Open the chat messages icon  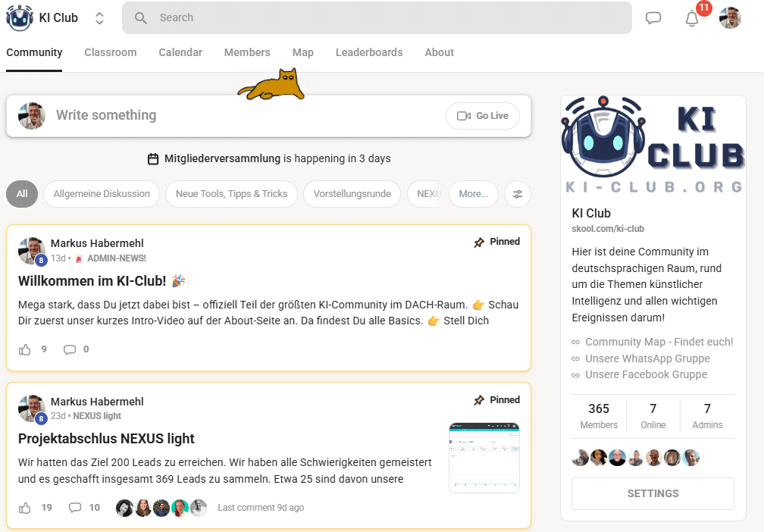[x=653, y=18]
